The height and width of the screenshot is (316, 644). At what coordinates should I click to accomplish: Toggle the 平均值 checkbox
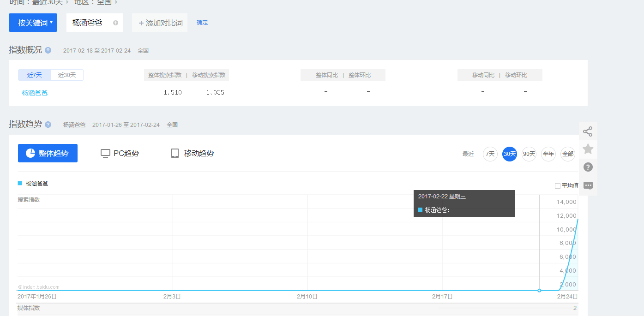pyautogui.click(x=558, y=186)
